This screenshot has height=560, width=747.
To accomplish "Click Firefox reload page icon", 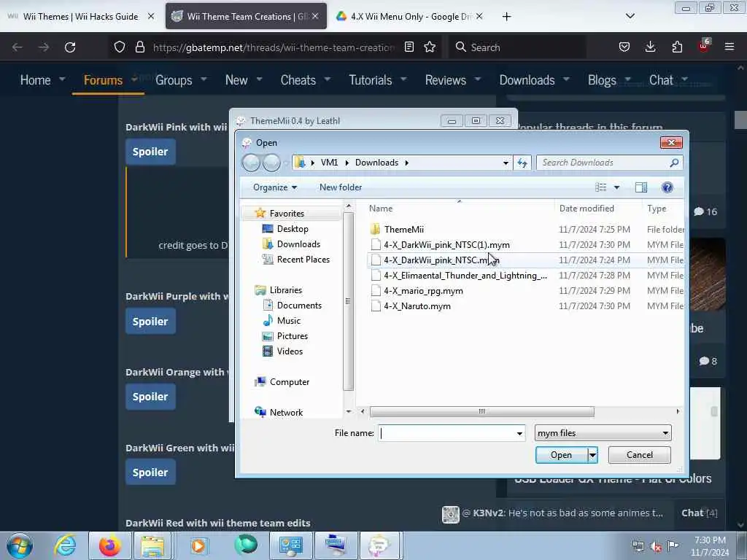I will (x=70, y=47).
